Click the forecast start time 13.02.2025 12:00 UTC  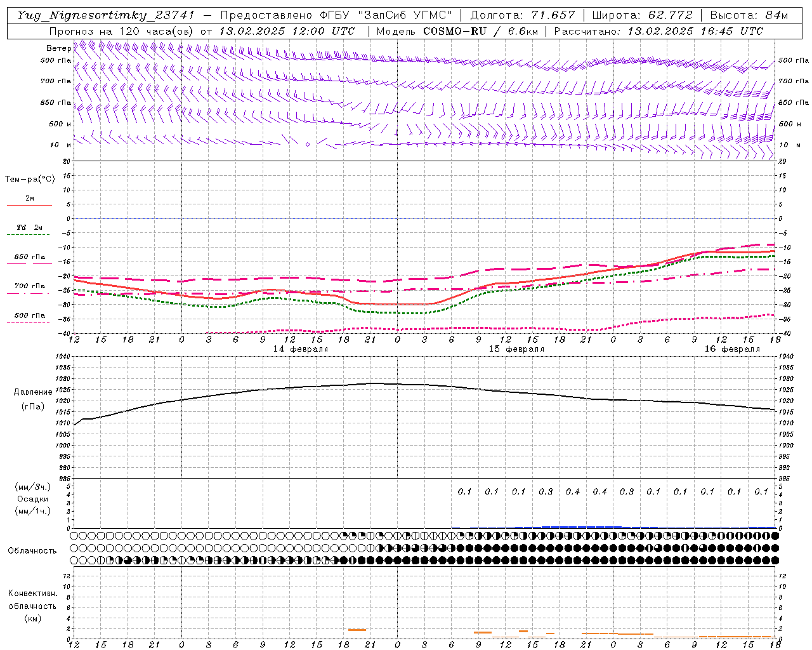[x=287, y=31]
